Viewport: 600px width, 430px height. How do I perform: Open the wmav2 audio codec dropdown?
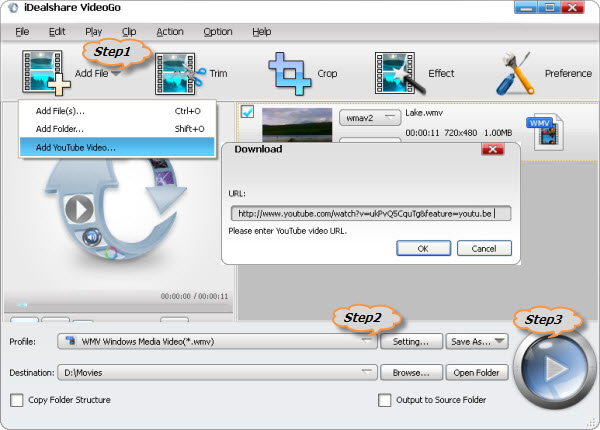[x=370, y=118]
